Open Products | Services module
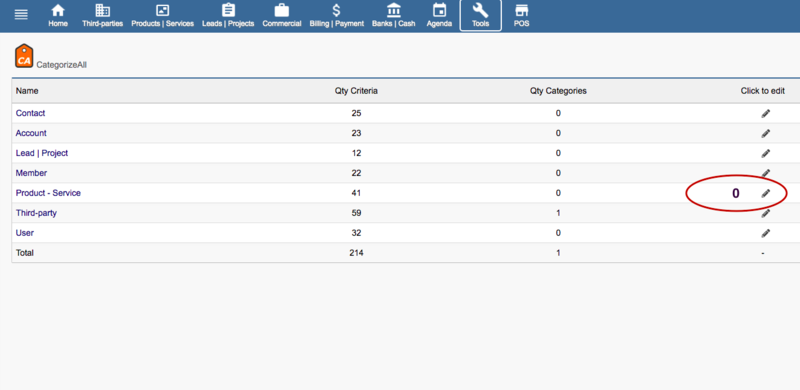 (x=162, y=15)
